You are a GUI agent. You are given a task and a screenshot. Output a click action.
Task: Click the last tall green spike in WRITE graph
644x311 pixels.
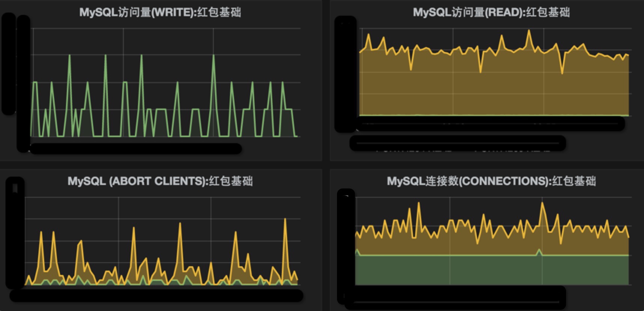point(213,55)
